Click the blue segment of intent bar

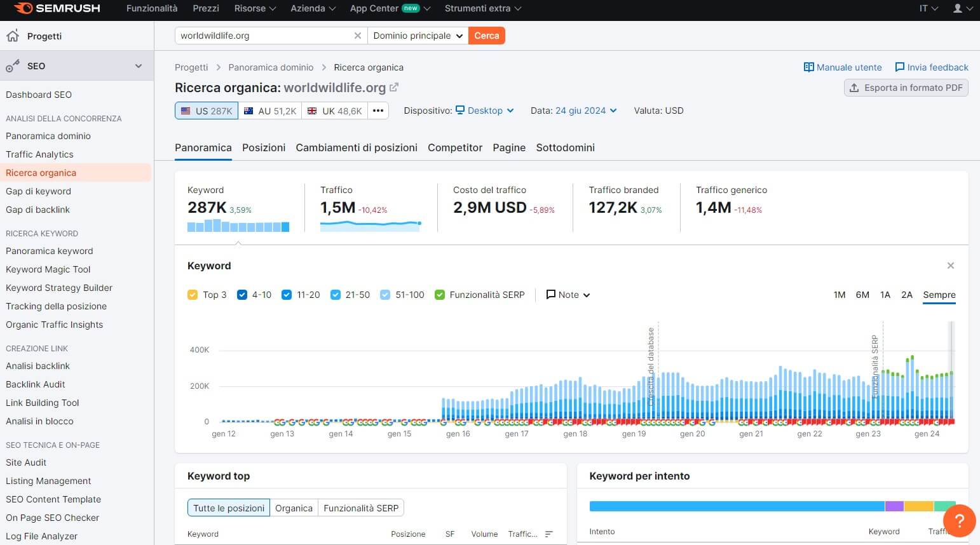(x=737, y=506)
